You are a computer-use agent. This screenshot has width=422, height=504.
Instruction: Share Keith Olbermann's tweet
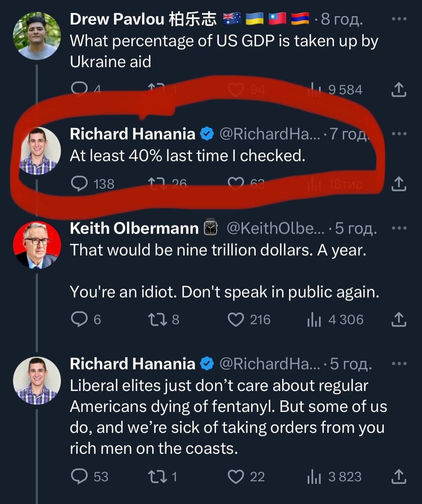tap(398, 319)
